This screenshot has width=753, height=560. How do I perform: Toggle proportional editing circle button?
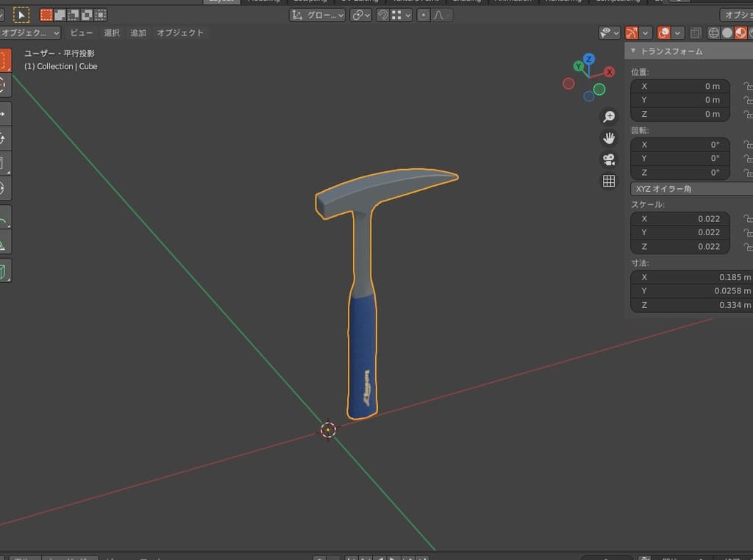click(x=424, y=15)
